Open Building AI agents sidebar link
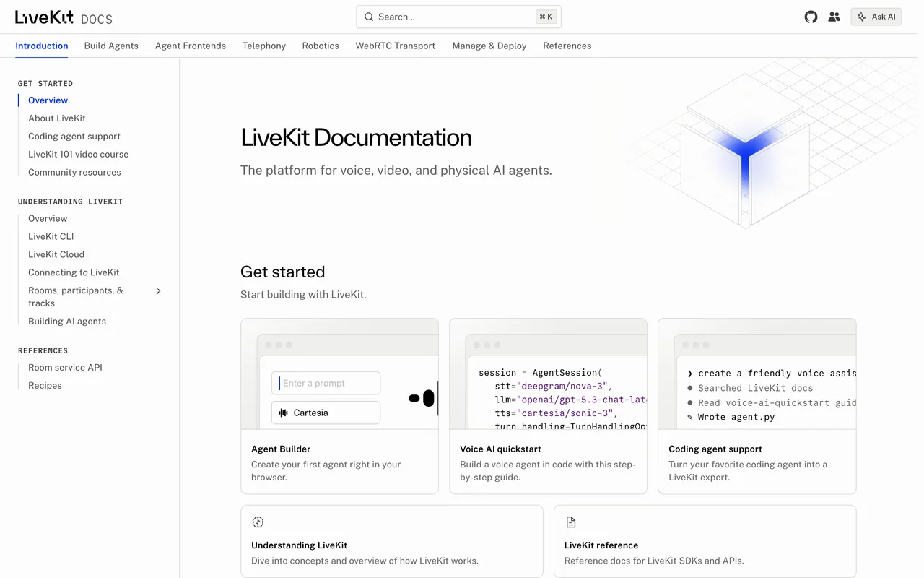This screenshot has width=924, height=578. click(67, 322)
